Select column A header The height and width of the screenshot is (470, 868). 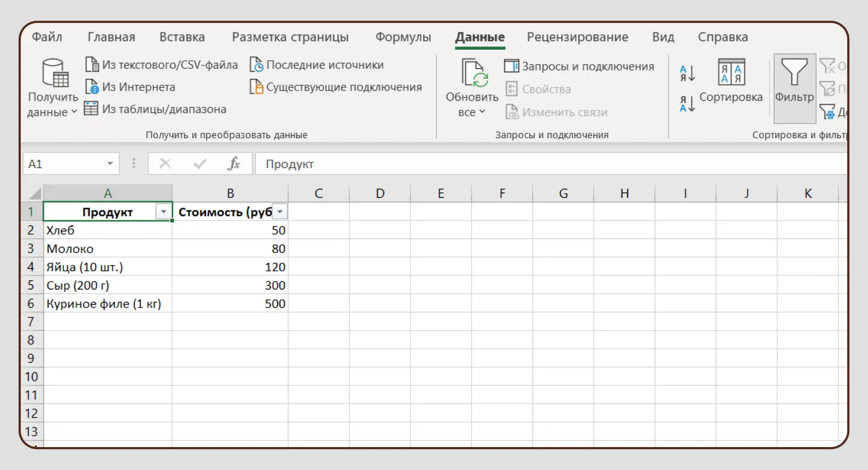click(108, 193)
